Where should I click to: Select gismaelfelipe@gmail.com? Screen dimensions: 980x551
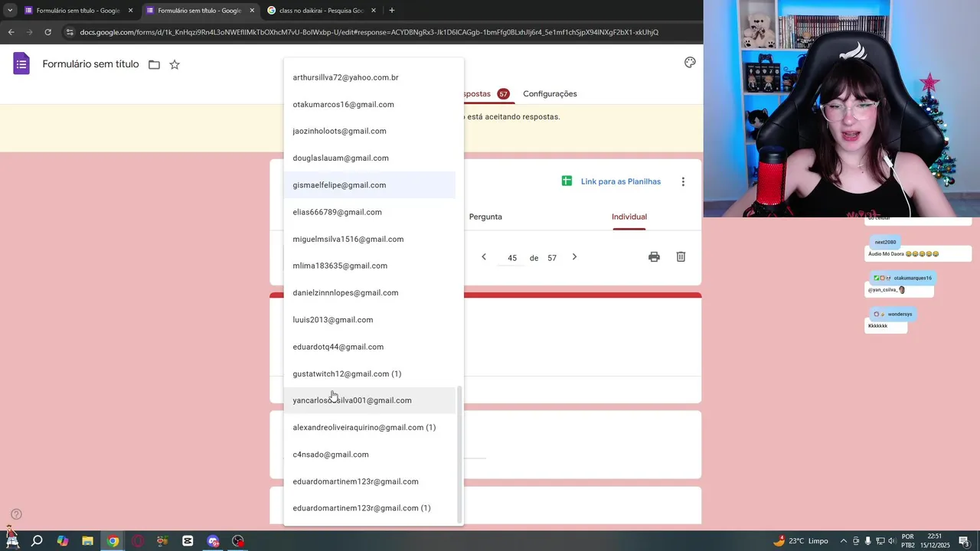tap(370, 185)
